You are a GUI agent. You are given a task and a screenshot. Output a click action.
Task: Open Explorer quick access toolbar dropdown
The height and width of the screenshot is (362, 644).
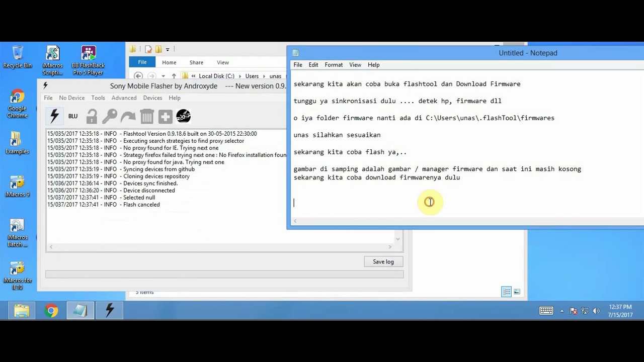[168, 49]
